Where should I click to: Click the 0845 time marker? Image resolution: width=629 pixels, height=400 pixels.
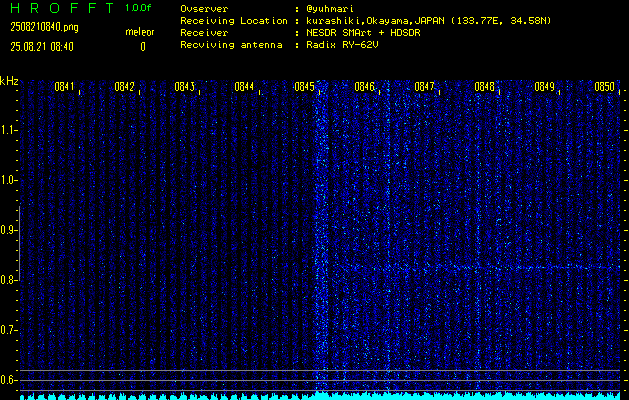pyautogui.click(x=304, y=87)
